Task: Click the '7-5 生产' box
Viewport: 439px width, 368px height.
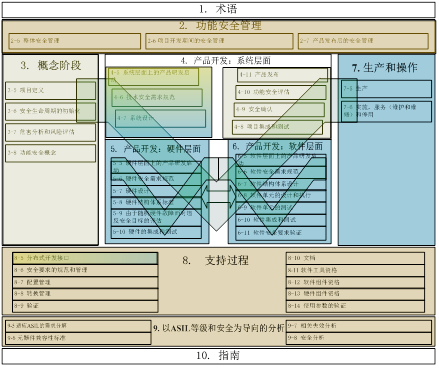Action: tap(386, 89)
